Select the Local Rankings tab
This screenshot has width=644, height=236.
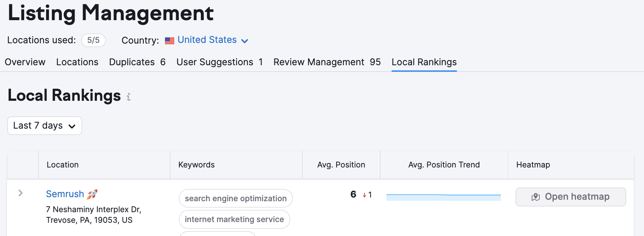424,62
